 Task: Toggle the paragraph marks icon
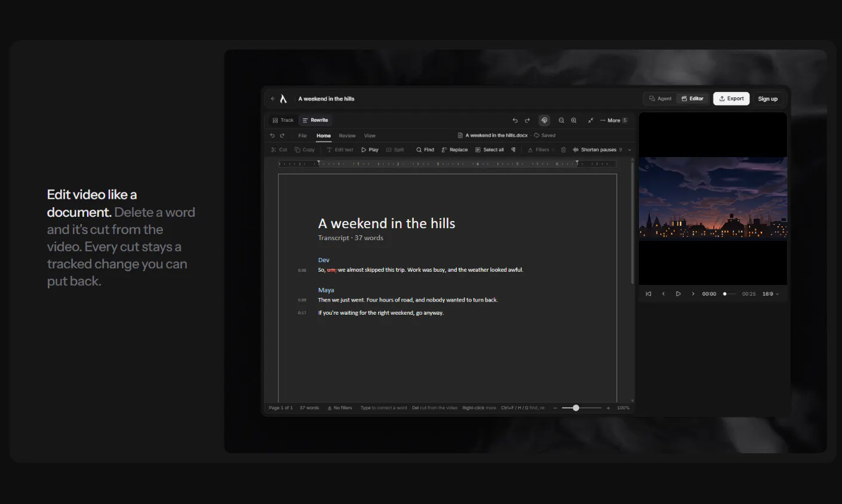514,150
